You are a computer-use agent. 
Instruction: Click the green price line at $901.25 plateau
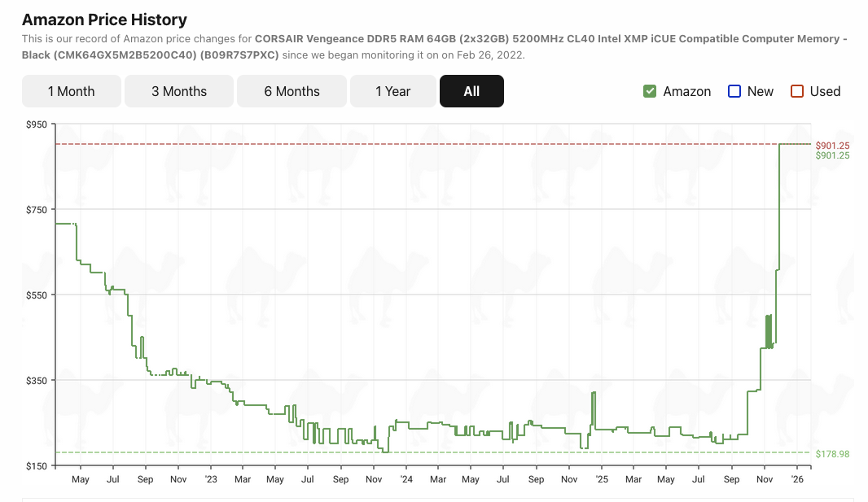(x=795, y=144)
